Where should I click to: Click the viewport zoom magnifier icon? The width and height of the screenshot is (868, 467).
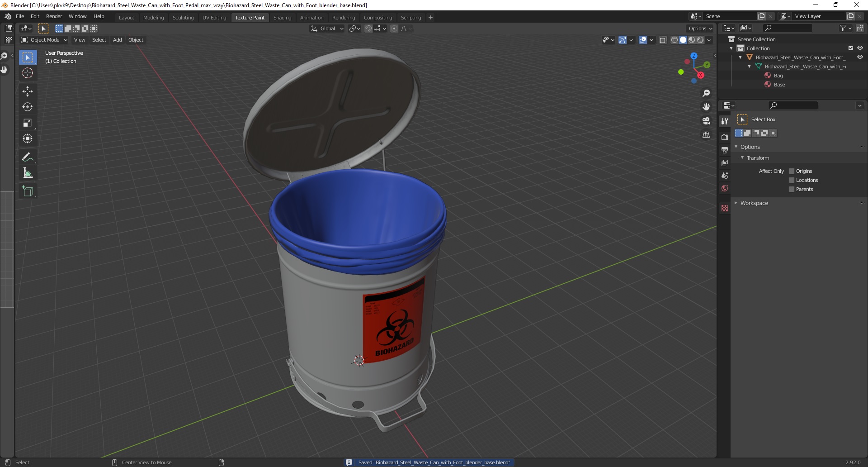coord(706,93)
